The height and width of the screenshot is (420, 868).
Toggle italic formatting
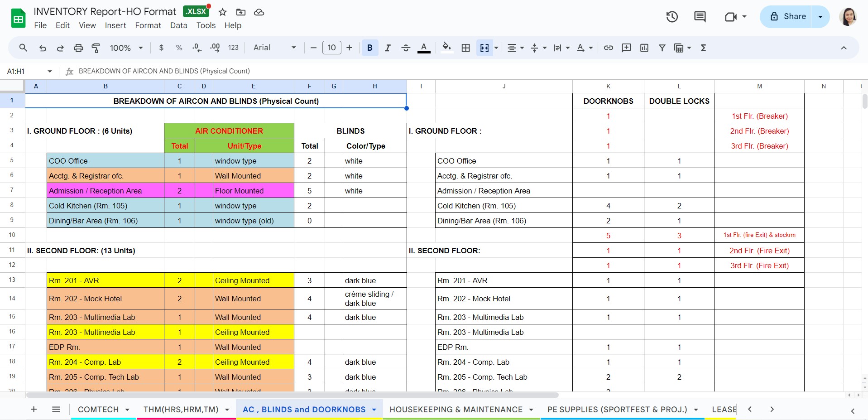[388, 48]
